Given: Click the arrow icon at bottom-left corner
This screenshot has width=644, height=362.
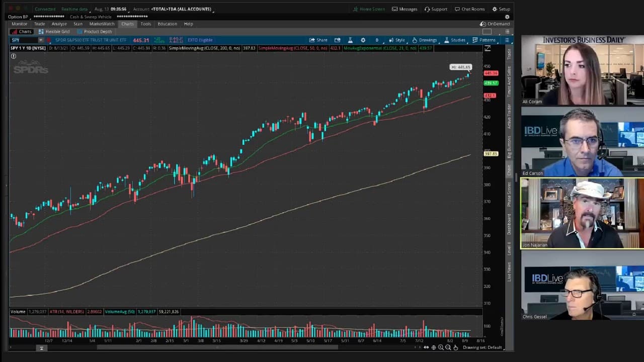Looking at the screenshot, I should point(41,348).
